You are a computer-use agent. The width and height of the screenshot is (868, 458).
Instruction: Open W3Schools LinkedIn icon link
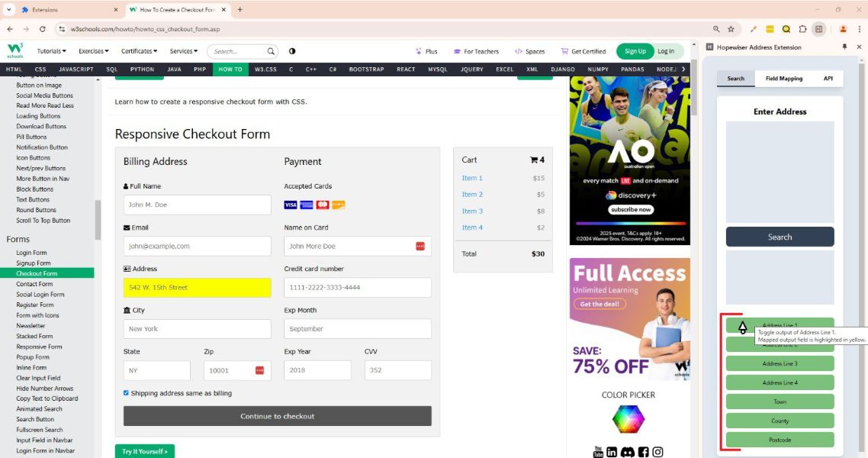tap(612, 452)
